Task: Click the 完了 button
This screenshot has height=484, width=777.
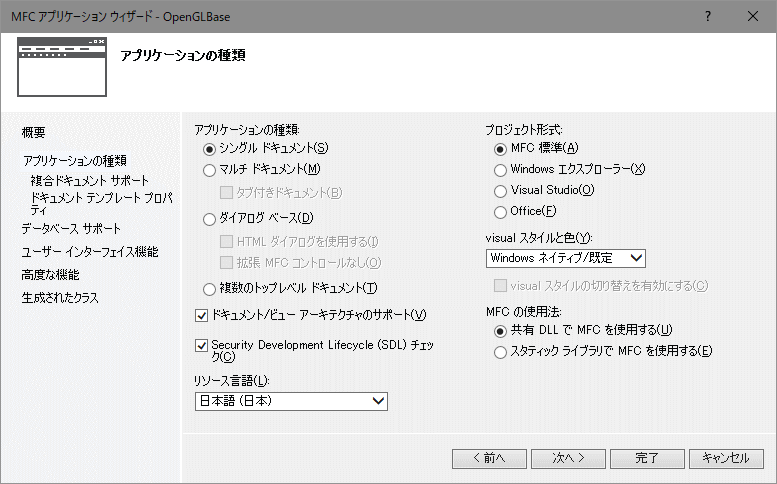Action: pos(647,459)
